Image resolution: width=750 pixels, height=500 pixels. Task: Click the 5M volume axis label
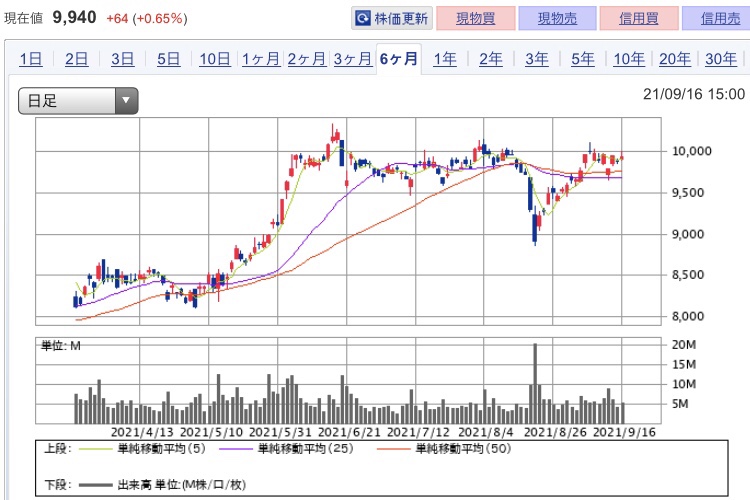tap(680, 404)
